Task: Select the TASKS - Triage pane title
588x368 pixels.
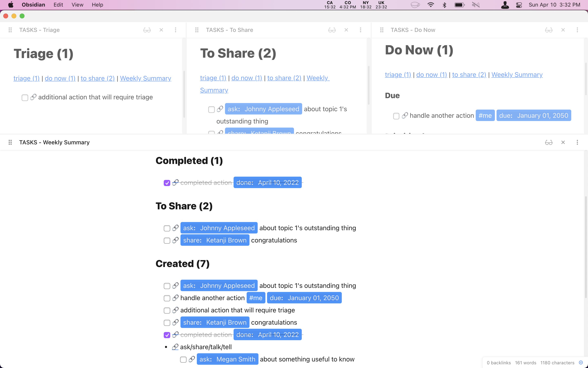Action: (x=39, y=30)
